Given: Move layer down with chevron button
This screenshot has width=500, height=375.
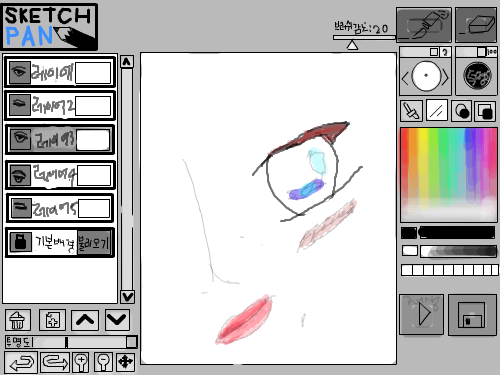Looking at the screenshot, I should point(117,320).
